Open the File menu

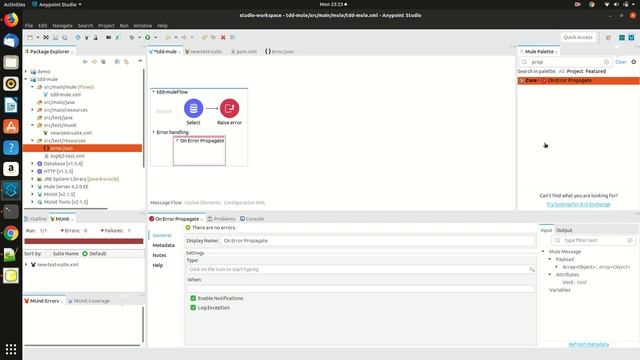(x=29, y=25)
